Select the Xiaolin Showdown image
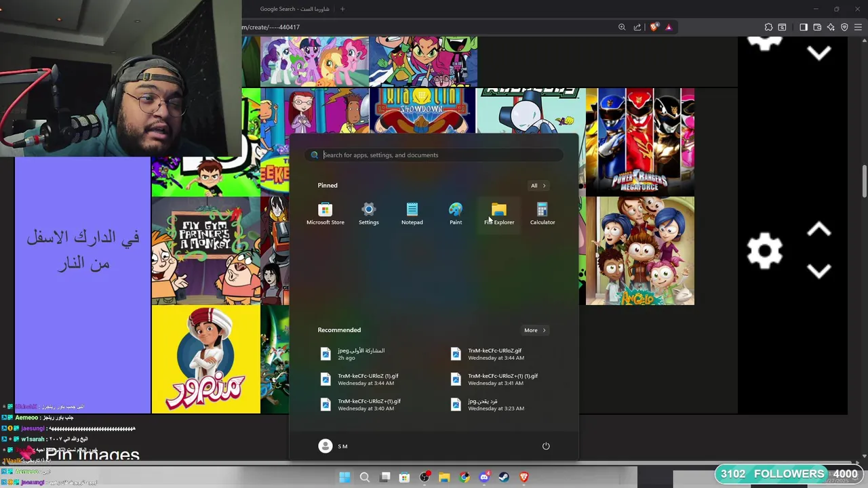This screenshot has width=868, height=488. (x=423, y=111)
